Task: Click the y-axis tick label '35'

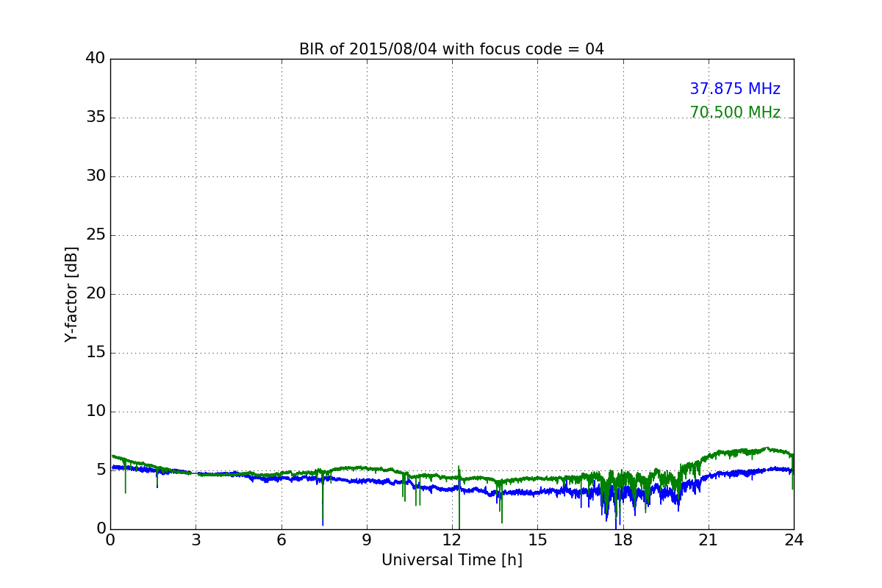Action: [x=95, y=118]
